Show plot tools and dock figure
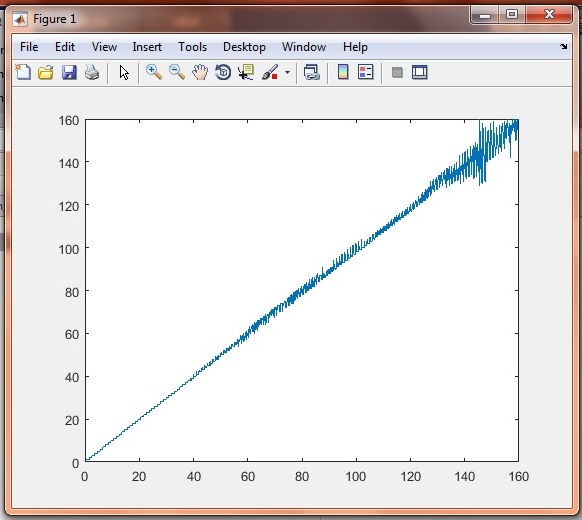582x520 pixels. tap(420, 72)
